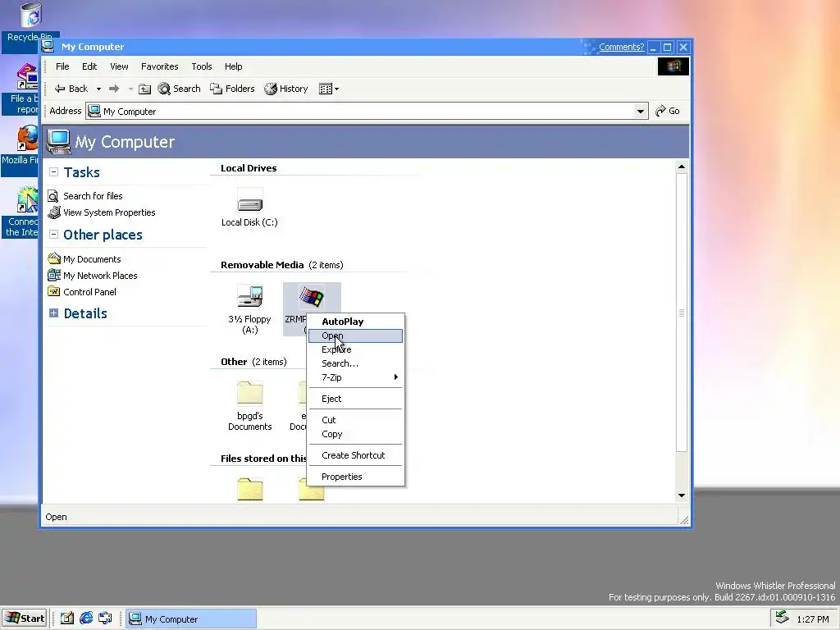840x630 pixels.
Task: Click the Start button
Action: coord(25,619)
